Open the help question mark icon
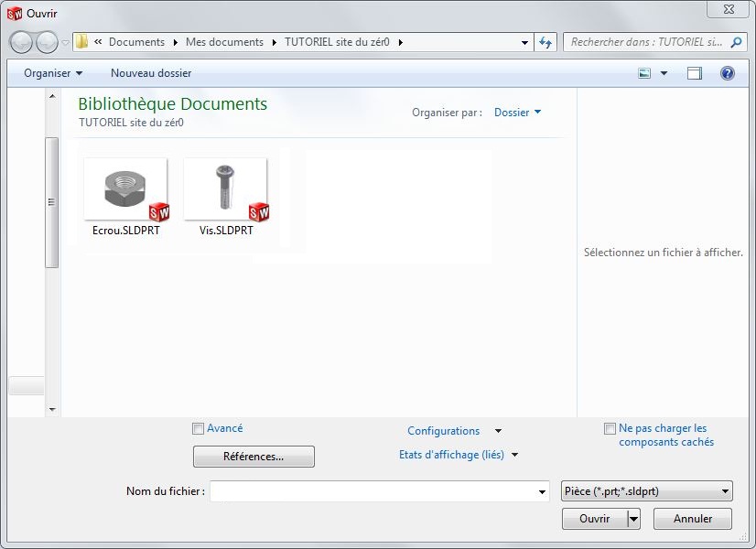The height and width of the screenshot is (549, 756). pos(728,73)
